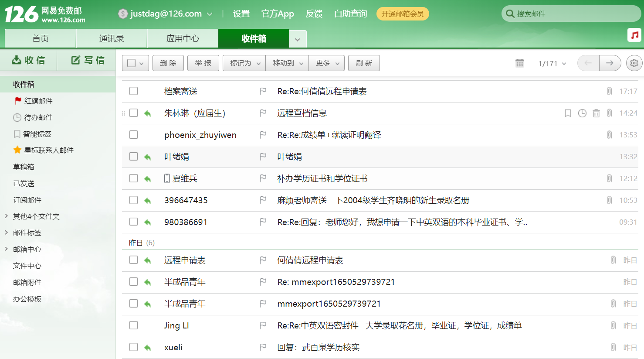Open the 标记为 dropdown menu

(244, 63)
